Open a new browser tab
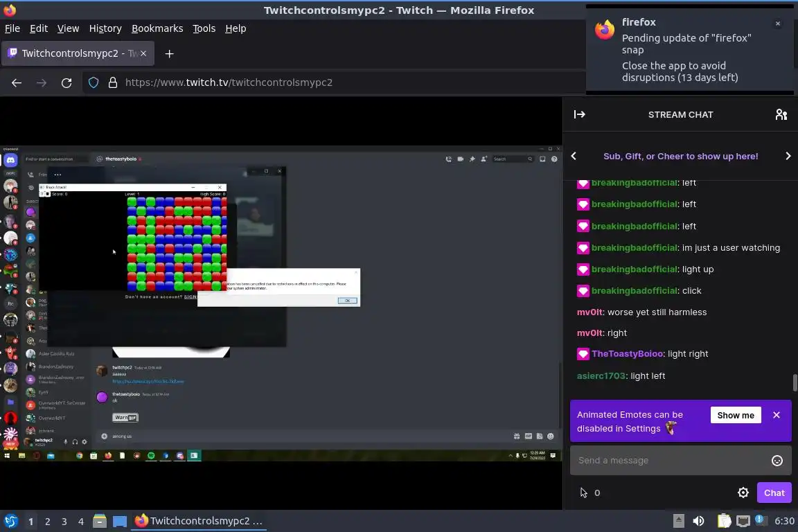The image size is (798, 532). pyautogui.click(x=170, y=53)
